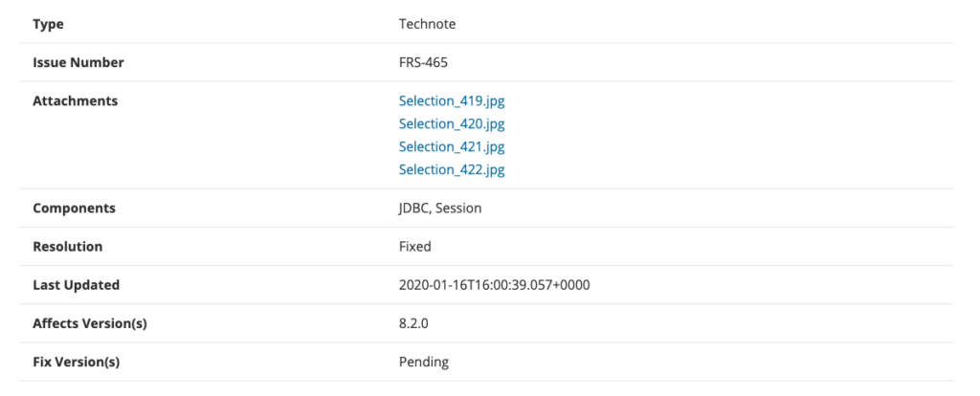Click the empty area beside the attachment links

point(725,136)
